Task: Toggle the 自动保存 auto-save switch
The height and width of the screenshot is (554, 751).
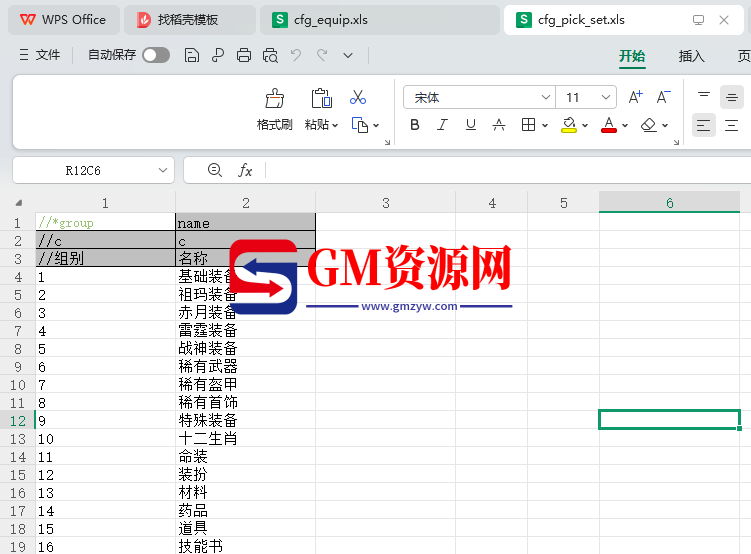Action: point(156,56)
